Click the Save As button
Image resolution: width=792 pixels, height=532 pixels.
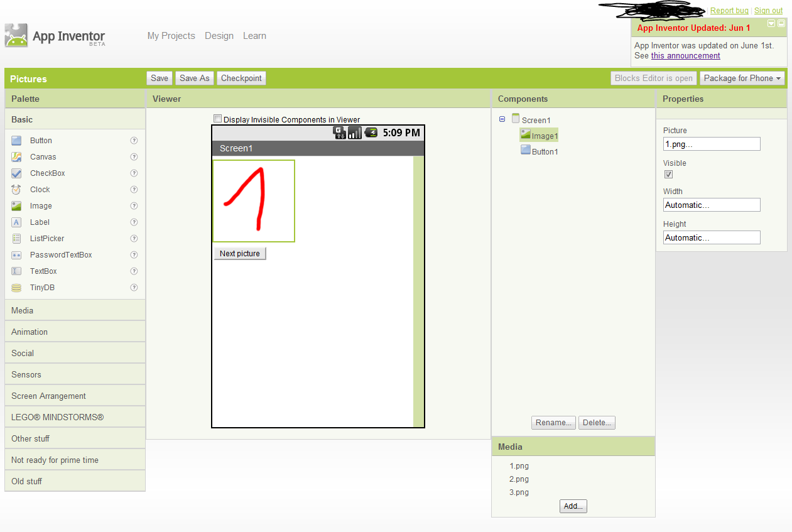pyautogui.click(x=195, y=78)
